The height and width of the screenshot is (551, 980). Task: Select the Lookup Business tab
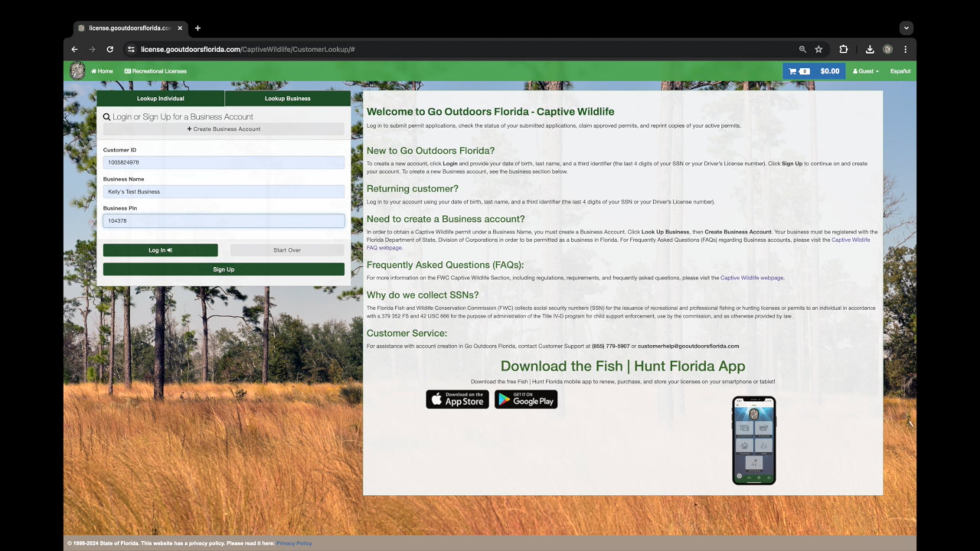[x=287, y=98]
